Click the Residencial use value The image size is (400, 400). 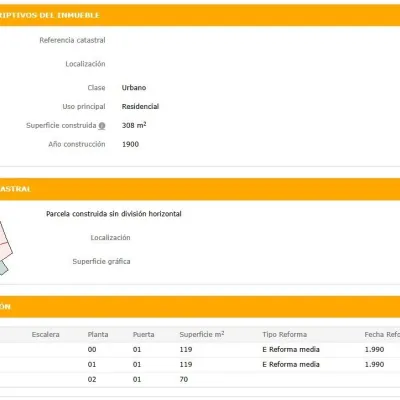click(x=140, y=107)
